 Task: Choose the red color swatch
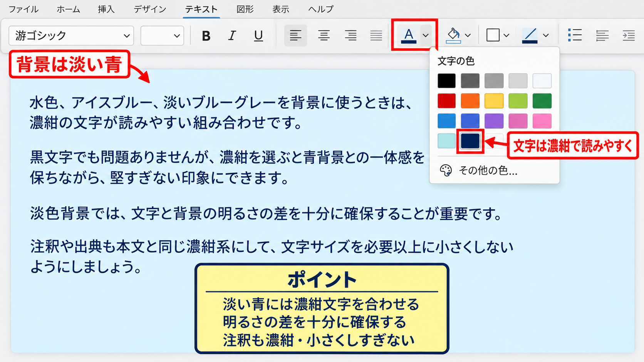[446, 101]
